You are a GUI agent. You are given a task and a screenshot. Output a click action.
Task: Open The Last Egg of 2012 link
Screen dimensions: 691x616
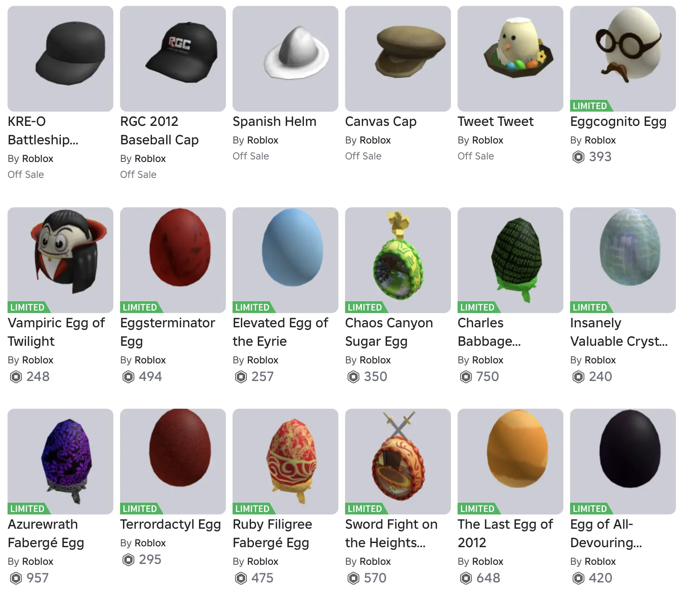click(x=505, y=533)
